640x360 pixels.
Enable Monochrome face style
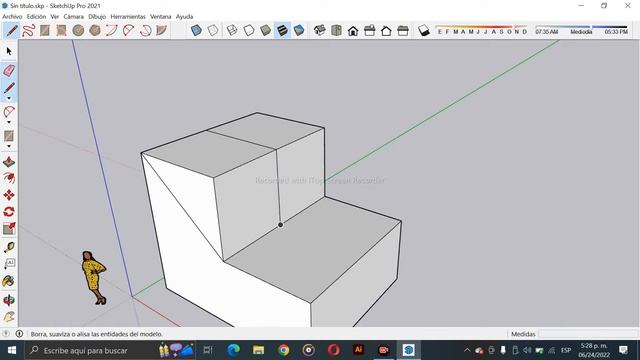click(299, 31)
